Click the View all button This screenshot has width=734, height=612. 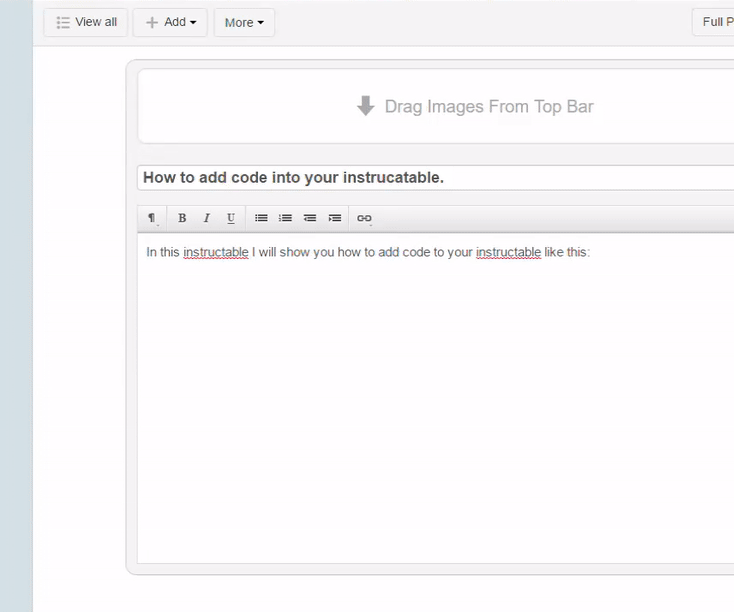point(86,22)
